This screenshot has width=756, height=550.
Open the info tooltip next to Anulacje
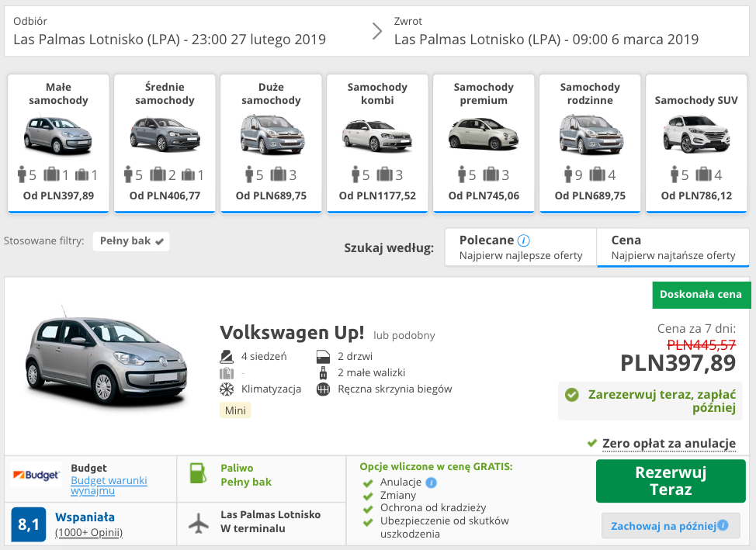[x=432, y=482]
